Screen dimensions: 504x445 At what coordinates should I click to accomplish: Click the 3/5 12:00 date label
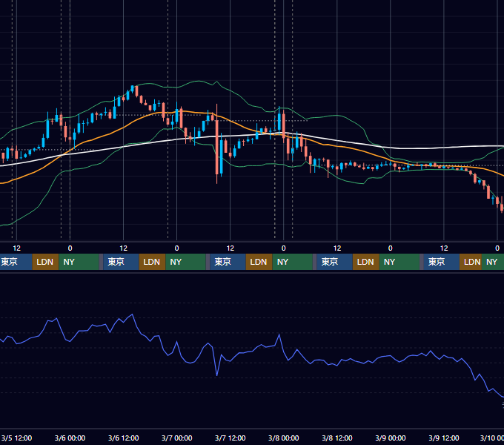coord(16,438)
